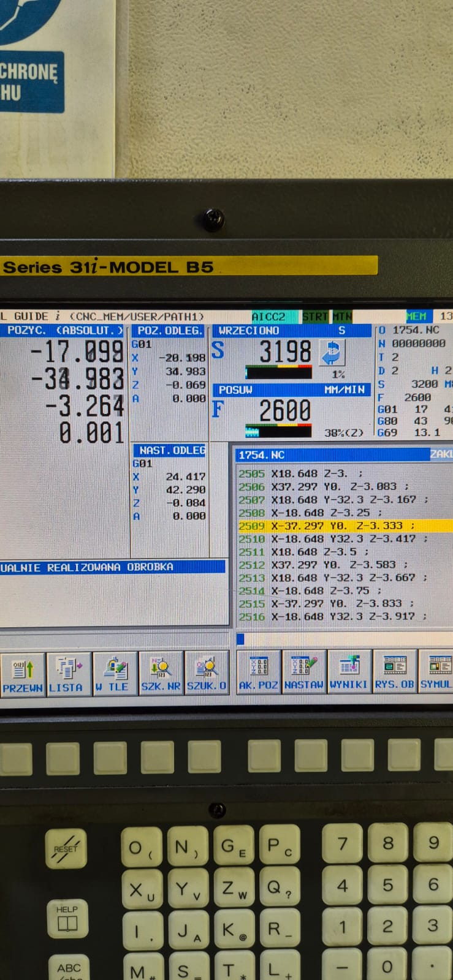Tap the X address key
453x980 pixels.
pos(142,890)
